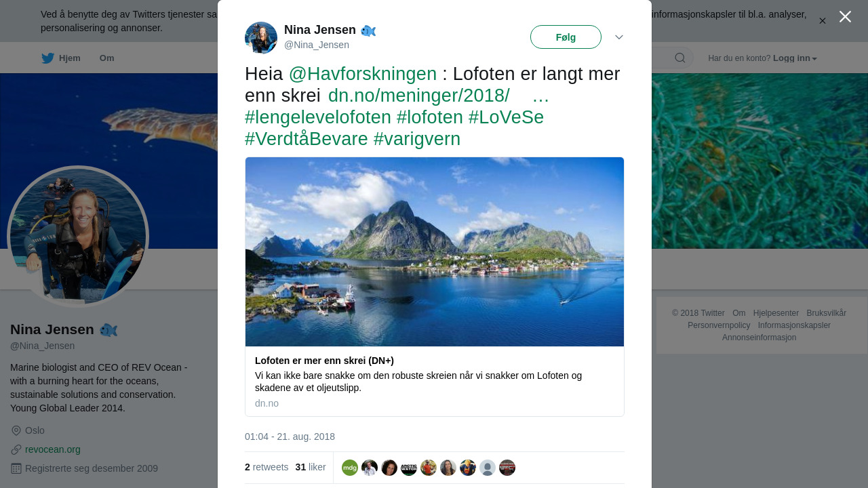Screen dimensions: 868x488
Task: Click the default grey silhouette liker avatar
Action: [x=488, y=468]
